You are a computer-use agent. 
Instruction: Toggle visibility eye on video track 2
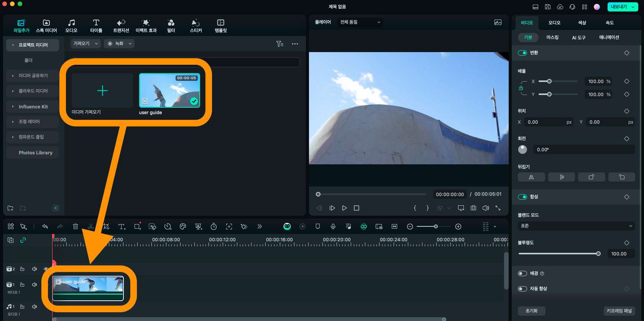46,269
